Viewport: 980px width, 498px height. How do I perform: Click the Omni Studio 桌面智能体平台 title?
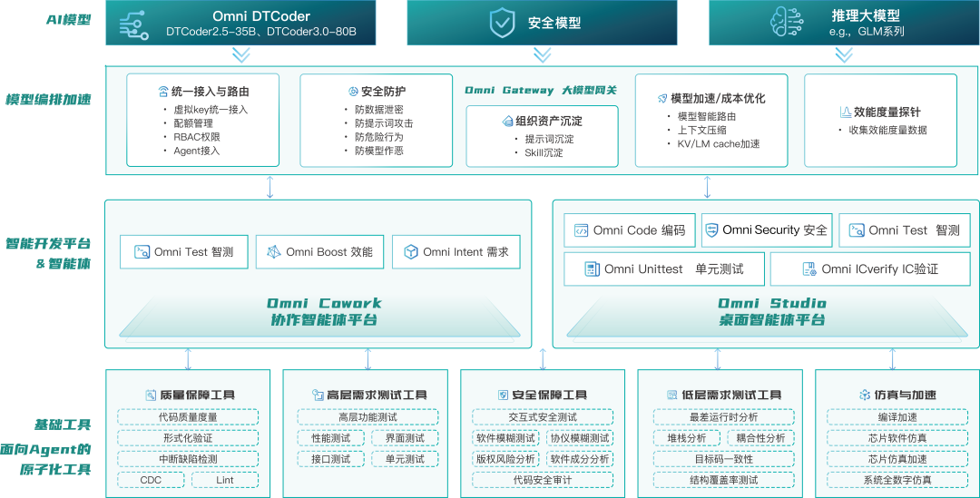(x=771, y=311)
